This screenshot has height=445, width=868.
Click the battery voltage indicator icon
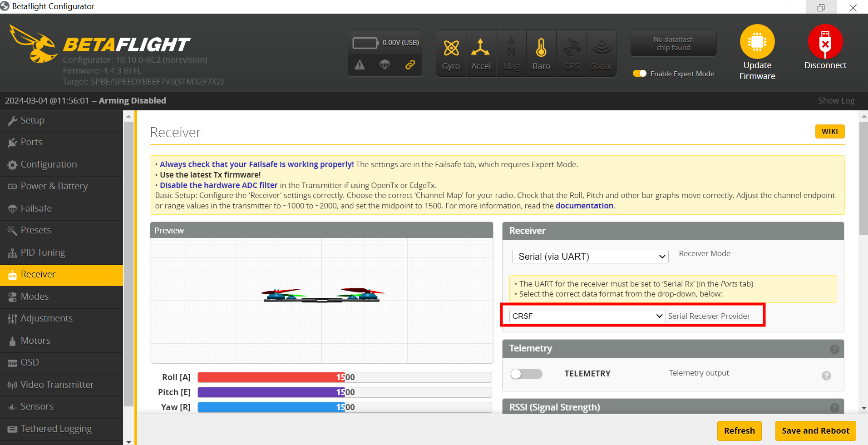point(365,43)
